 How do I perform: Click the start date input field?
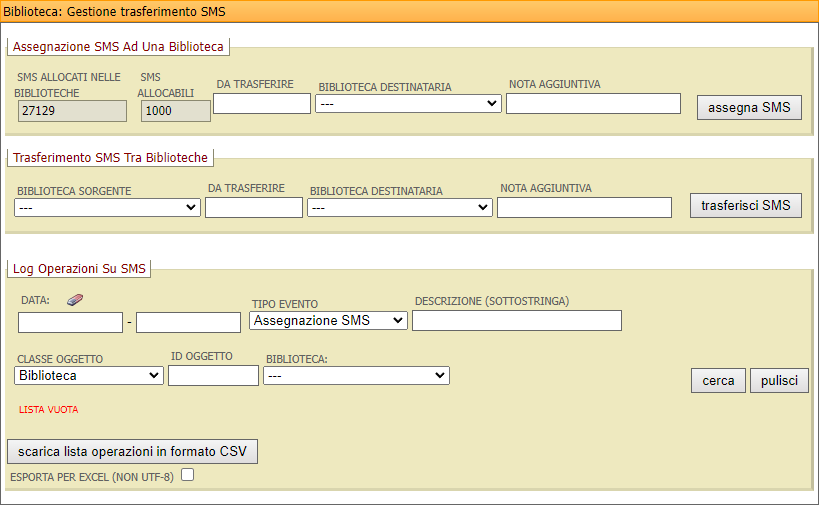pyautogui.click(x=70, y=322)
